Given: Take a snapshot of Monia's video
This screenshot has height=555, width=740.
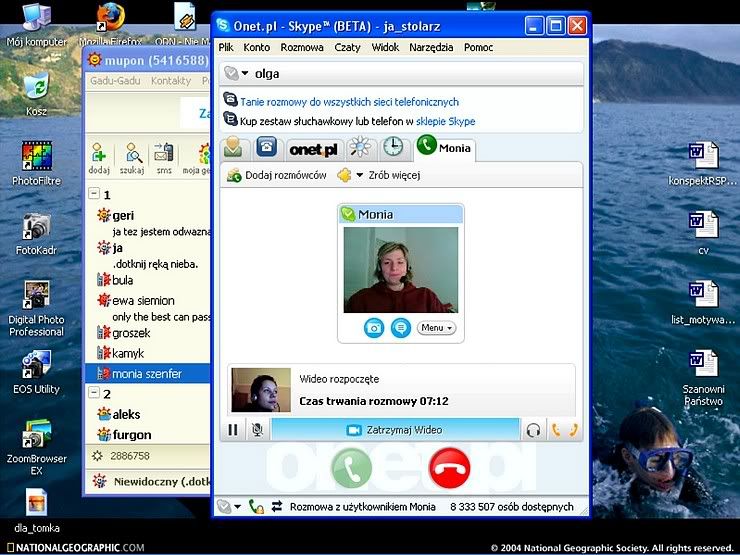Looking at the screenshot, I should point(374,328).
